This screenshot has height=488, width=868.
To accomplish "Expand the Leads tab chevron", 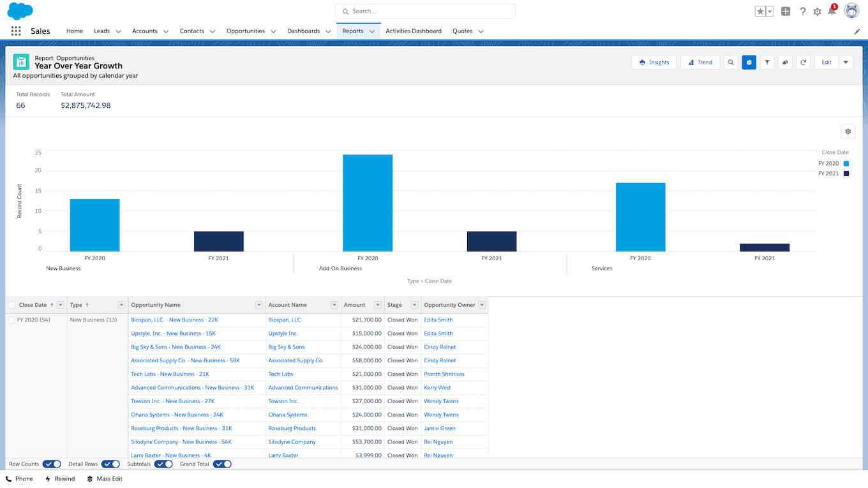I will click(118, 31).
